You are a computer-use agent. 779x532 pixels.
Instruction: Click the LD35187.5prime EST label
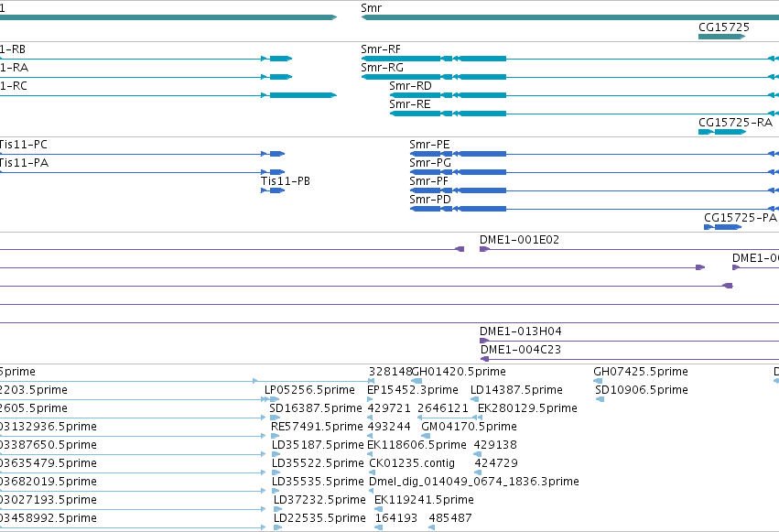coord(318,445)
